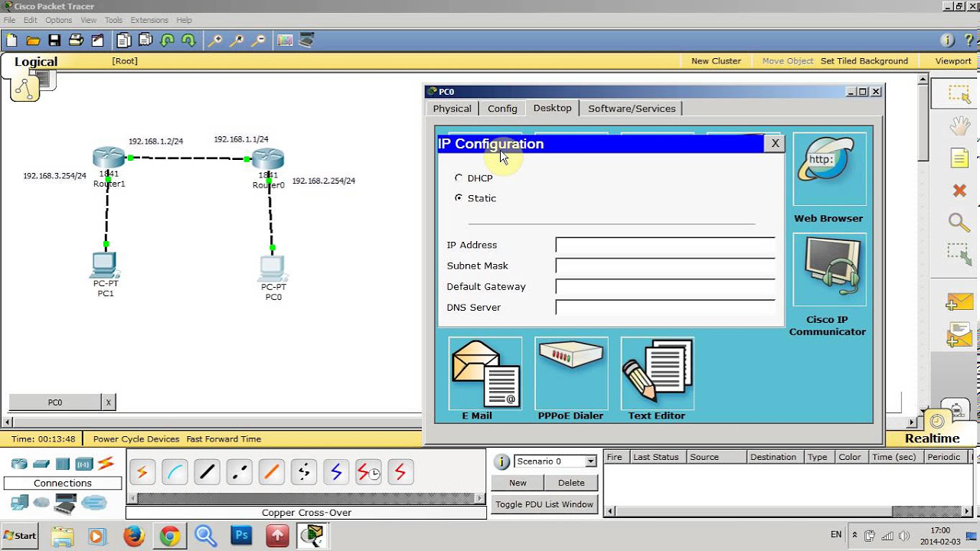980x551 pixels.
Task: Close the IP Configuration panel with X
Action: pyautogui.click(x=775, y=143)
